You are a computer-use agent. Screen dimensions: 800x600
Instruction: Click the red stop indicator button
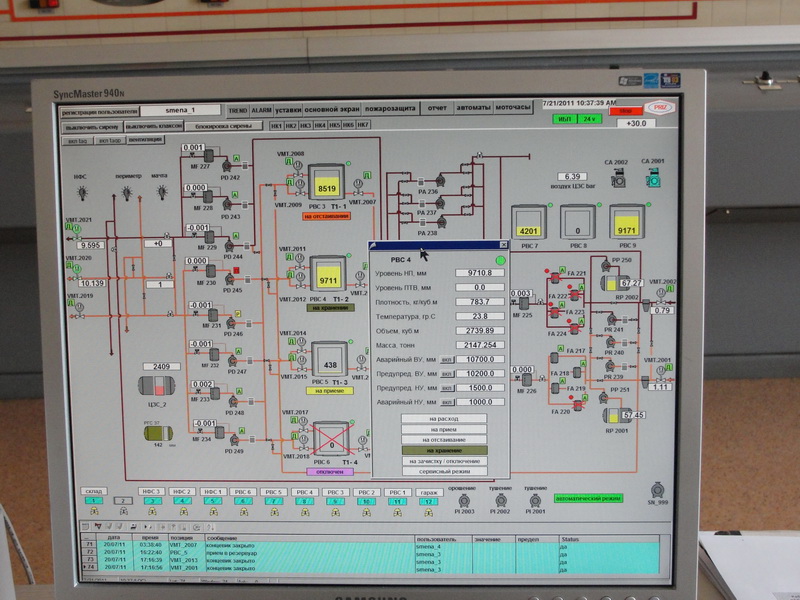coord(626,111)
